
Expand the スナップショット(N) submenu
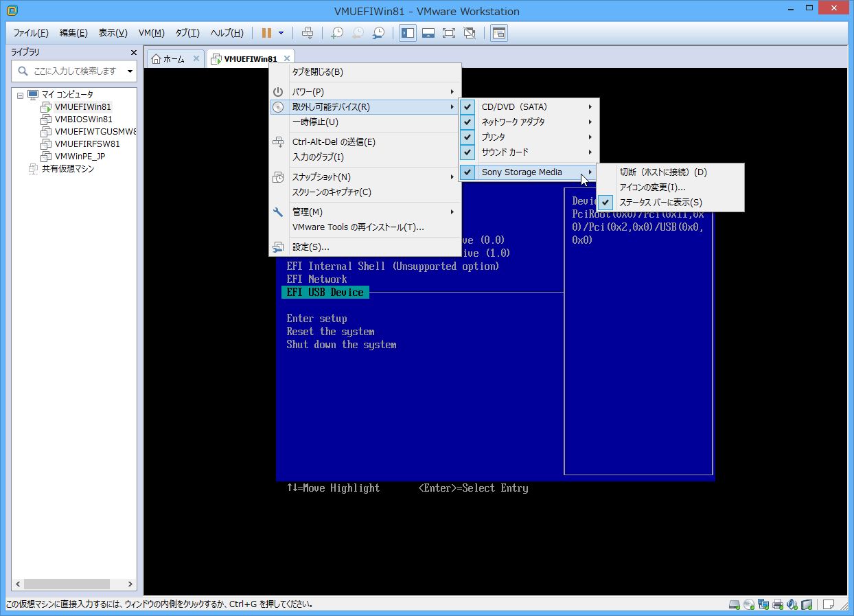pyautogui.click(x=365, y=177)
